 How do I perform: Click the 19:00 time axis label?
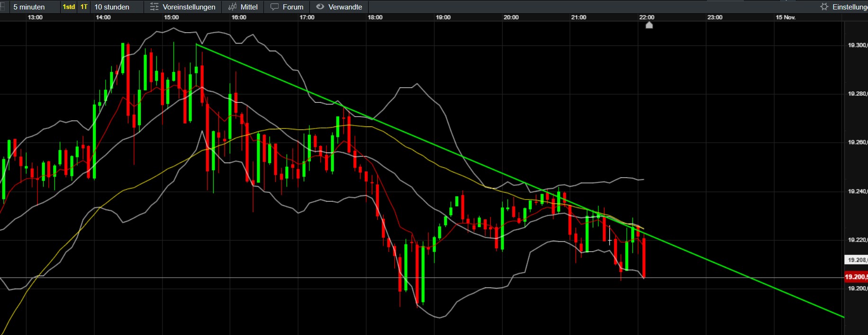point(443,18)
